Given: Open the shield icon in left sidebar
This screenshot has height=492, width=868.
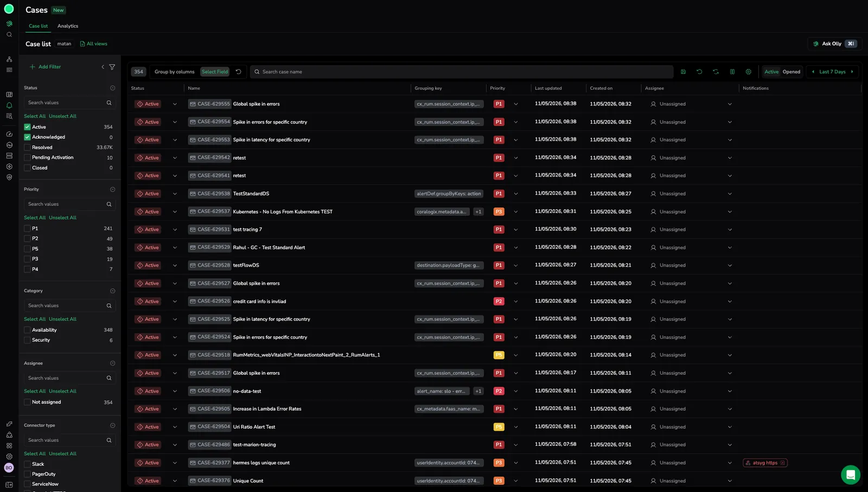Looking at the screenshot, I should click(9, 177).
